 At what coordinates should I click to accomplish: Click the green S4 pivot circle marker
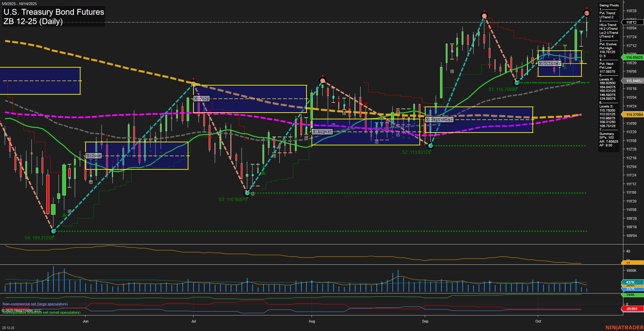(x=53, y=231)
